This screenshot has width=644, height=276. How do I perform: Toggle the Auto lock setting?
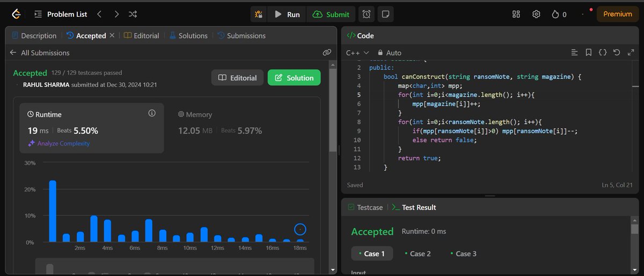tap(390, 53)
